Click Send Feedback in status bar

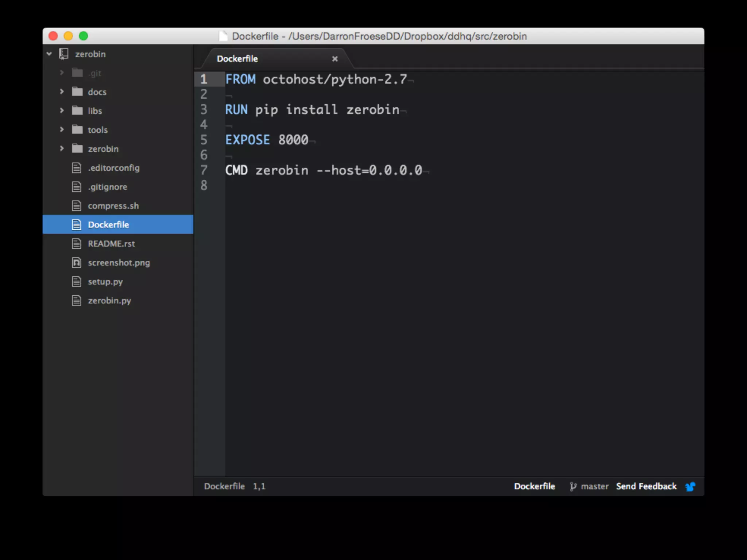pyautogui.click(x=646, y=486)
